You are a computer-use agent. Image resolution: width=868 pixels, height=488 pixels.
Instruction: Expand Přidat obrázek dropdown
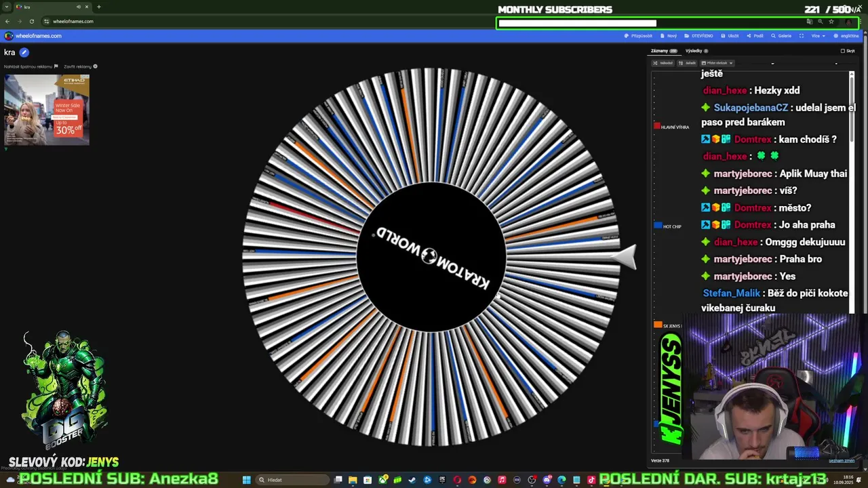[717, 63]
